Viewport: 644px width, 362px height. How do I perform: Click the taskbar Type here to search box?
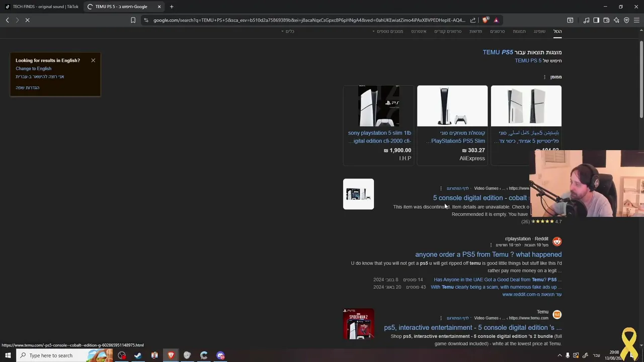[65, 355]
